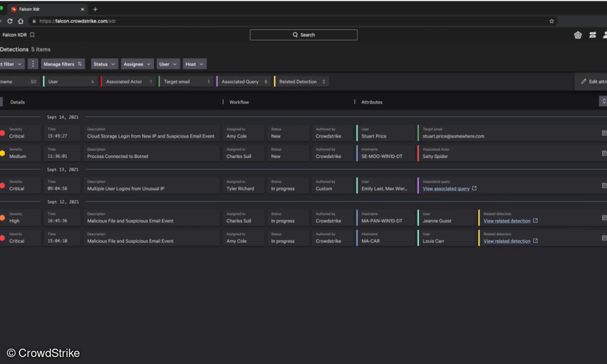607x364 pixels.
Task: Click the SE-MOO-WIN10-DT hostname cell
Action: click(385, 153)
